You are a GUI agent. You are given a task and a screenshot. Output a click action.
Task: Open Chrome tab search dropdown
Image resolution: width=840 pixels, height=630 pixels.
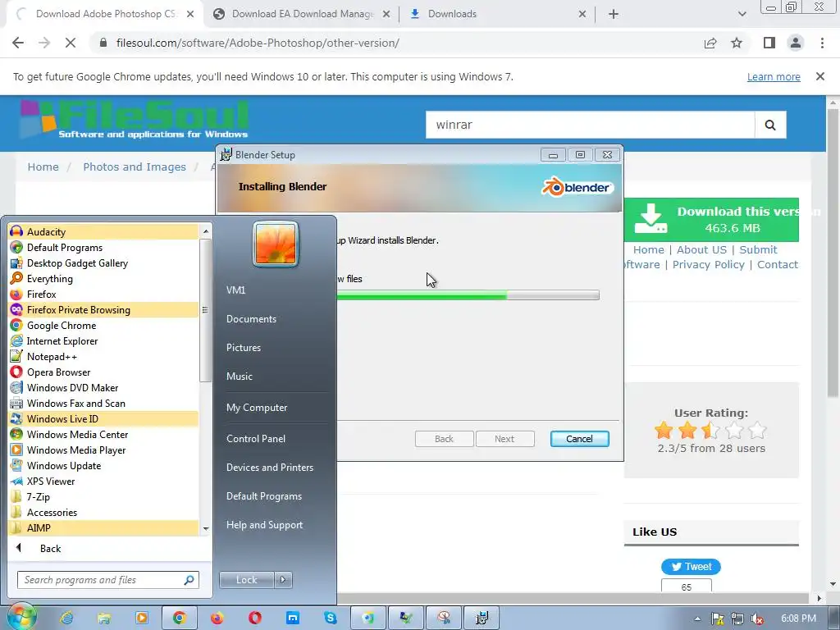pos(742,14)
